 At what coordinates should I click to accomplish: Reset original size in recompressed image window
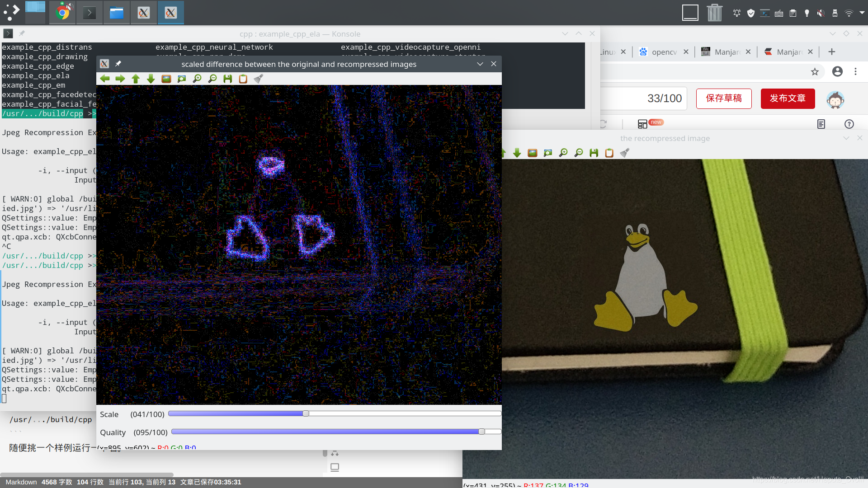coord(533,153)
